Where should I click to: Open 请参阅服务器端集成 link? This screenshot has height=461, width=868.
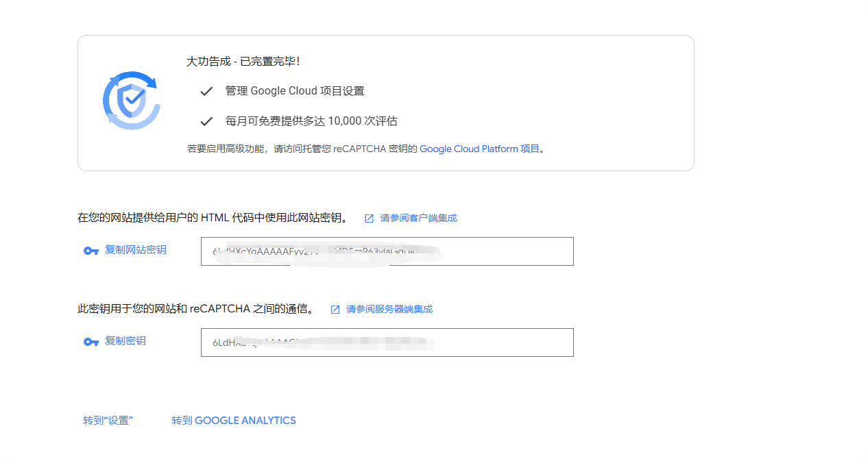click(389, 309)
